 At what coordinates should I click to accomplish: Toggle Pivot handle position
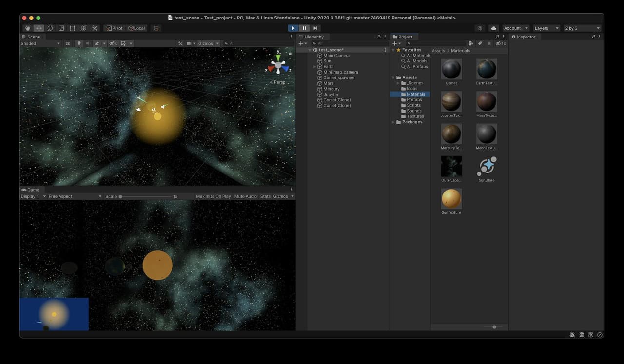pos(115,28)
